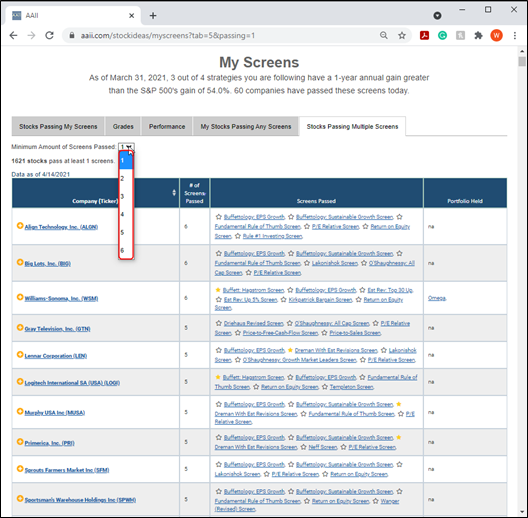Open the orange W profile avatar

coord(496,35)
